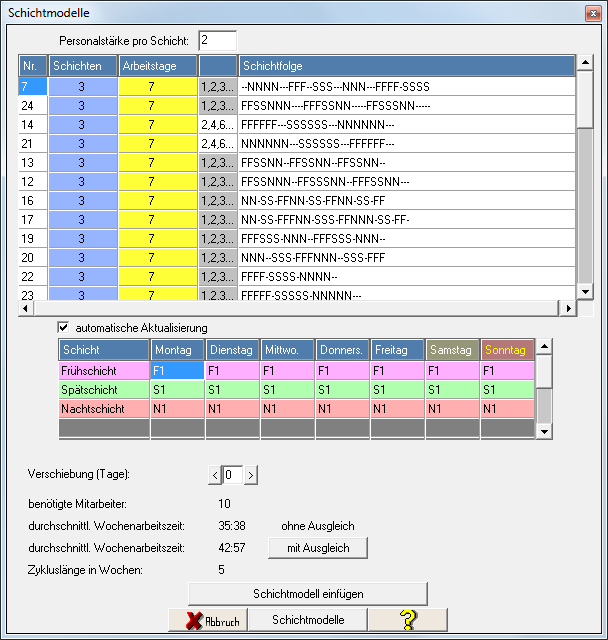Select the F1 cell under Sonntag
This screenshot has height=640, width=608.
pos(508,371)
